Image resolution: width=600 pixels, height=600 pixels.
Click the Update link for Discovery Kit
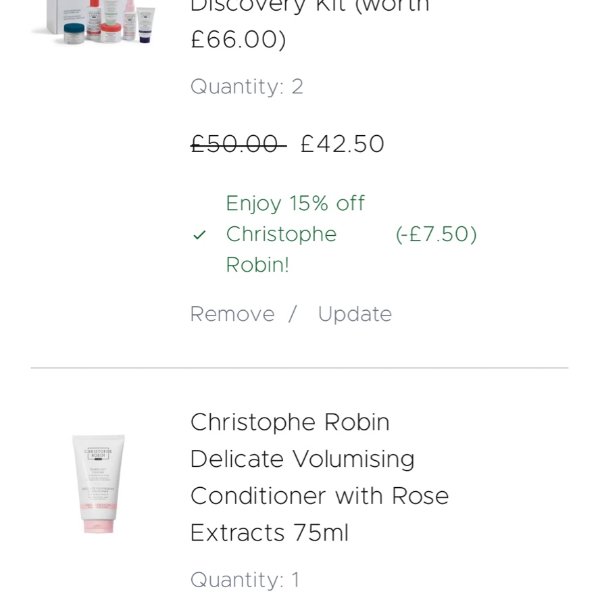[354, 314]
